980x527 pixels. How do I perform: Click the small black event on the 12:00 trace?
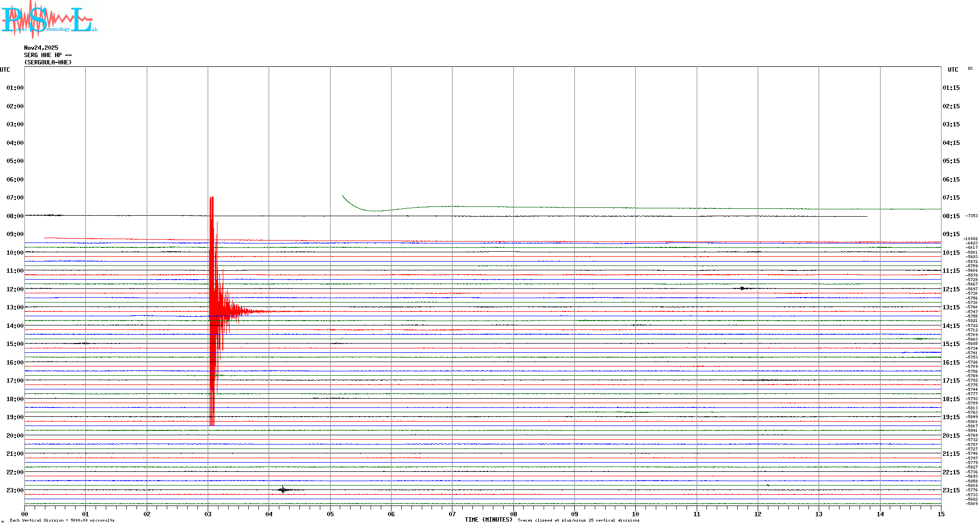pyautogui.click(x=742, y=288)
